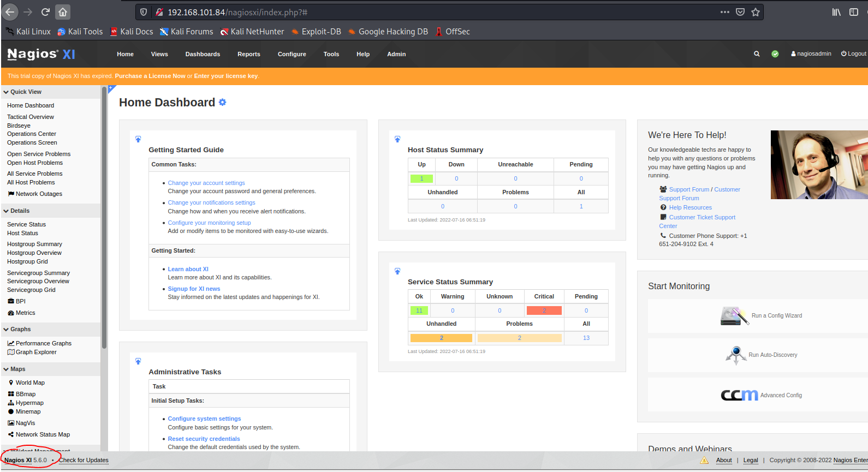Open the Help menu

[x=363, y=54]
